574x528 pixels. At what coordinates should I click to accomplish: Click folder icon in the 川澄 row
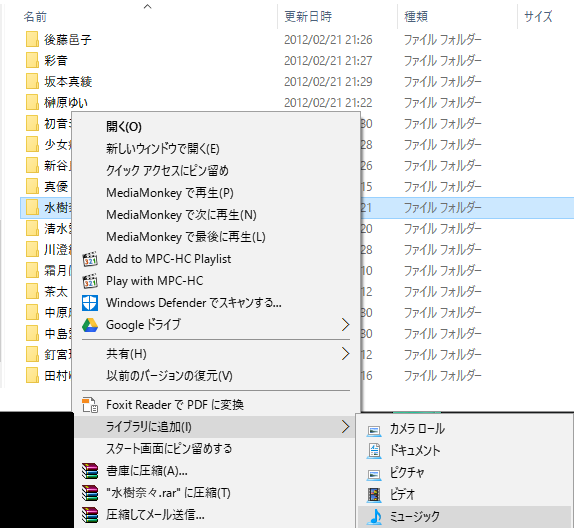click(x=32, y=249)
